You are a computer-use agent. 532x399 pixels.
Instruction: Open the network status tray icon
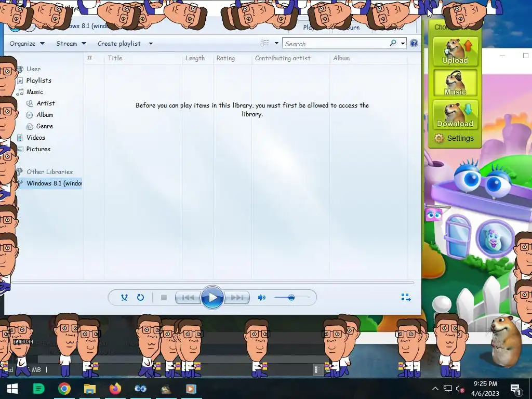click(447, 389)
